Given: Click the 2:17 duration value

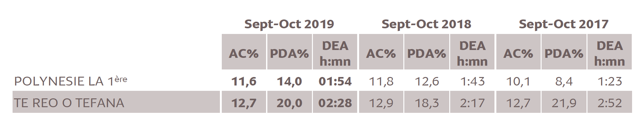Looking at the screenshot, I should click(x=472, y=103).
